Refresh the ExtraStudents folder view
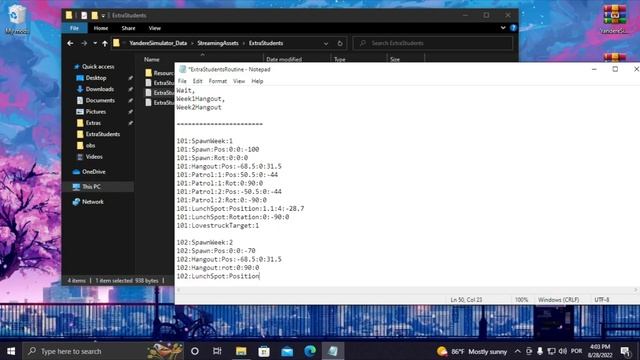The width and height of the screenshot is (640, 360). [340, 43]
